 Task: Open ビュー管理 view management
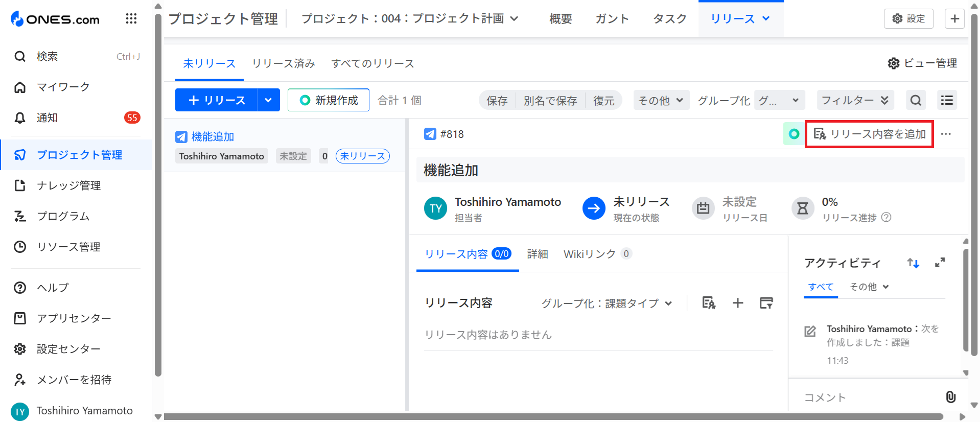(x=922, y=63)
